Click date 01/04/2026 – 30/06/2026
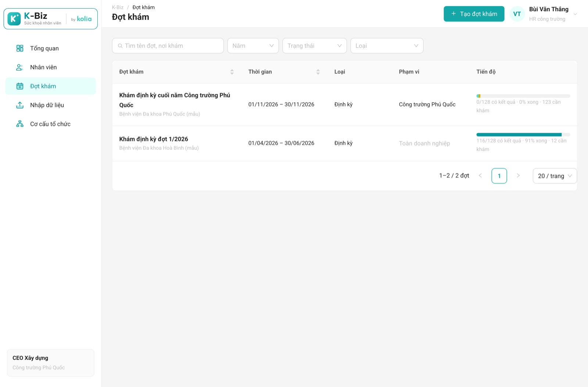The width and height of the screenshot is (588, 387). coord(281,143)
